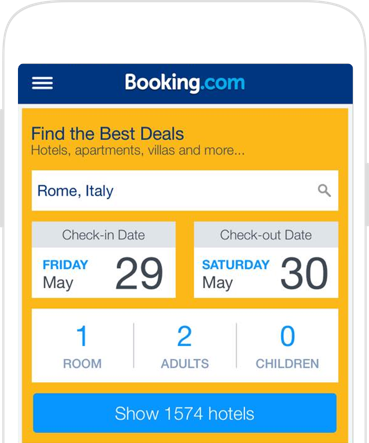Screen dimensions: 369x443
Task: Change the number of adults
Action: pyautogui.click(x=185, y=346)
